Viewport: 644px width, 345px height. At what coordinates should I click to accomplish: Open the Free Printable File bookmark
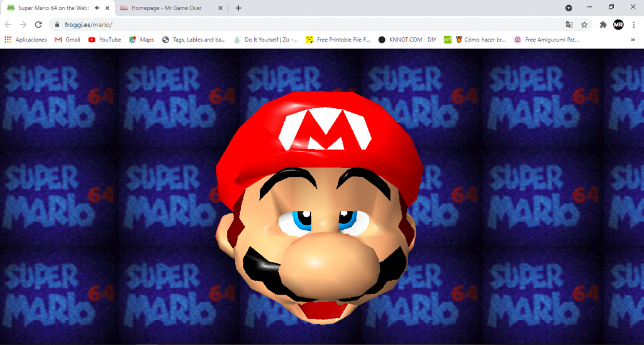[x=338, y=40]
